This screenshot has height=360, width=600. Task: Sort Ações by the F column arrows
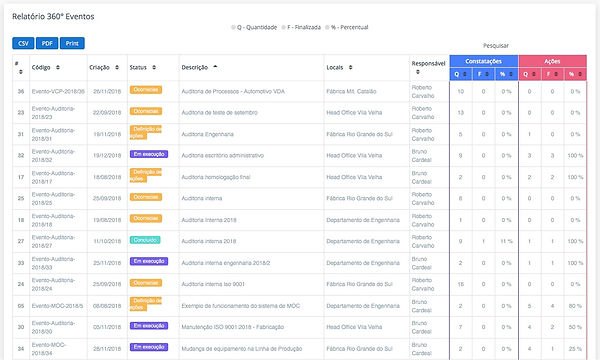(x=556, y=74)
